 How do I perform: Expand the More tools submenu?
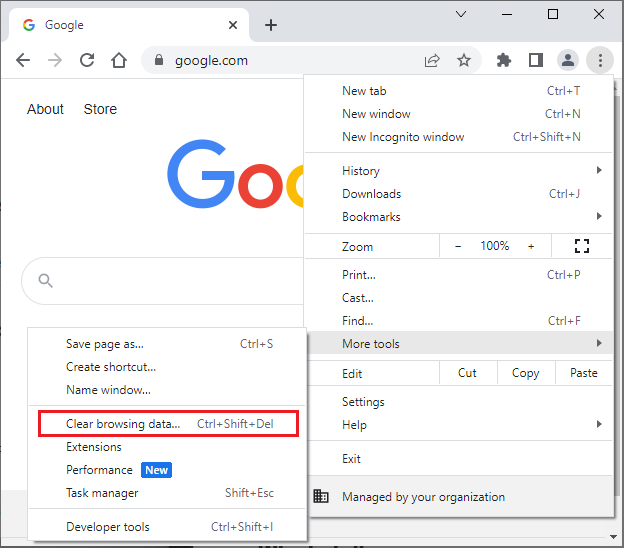[x=458, y=343]
